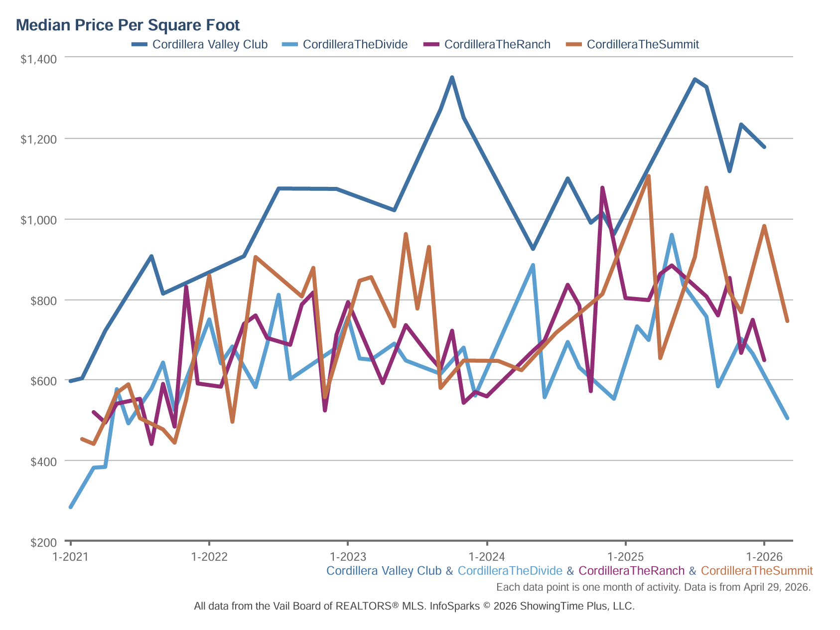
Task: Click the 1-2026 x-axis tick label
Action: point(764,556)
